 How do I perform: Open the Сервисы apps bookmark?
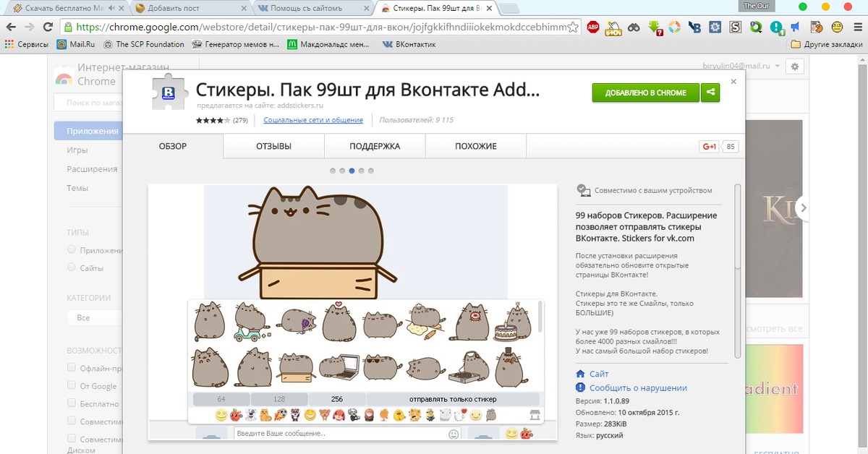click(x=26, y=43)
